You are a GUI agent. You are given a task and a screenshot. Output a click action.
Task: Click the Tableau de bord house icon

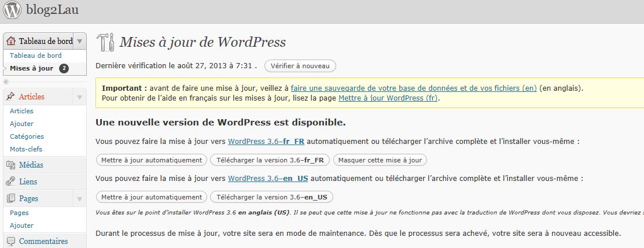click(x=11, y=41)
